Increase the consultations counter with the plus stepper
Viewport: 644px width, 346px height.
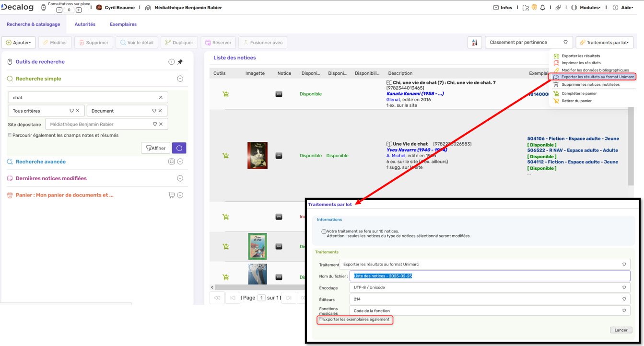pos(78,10)
